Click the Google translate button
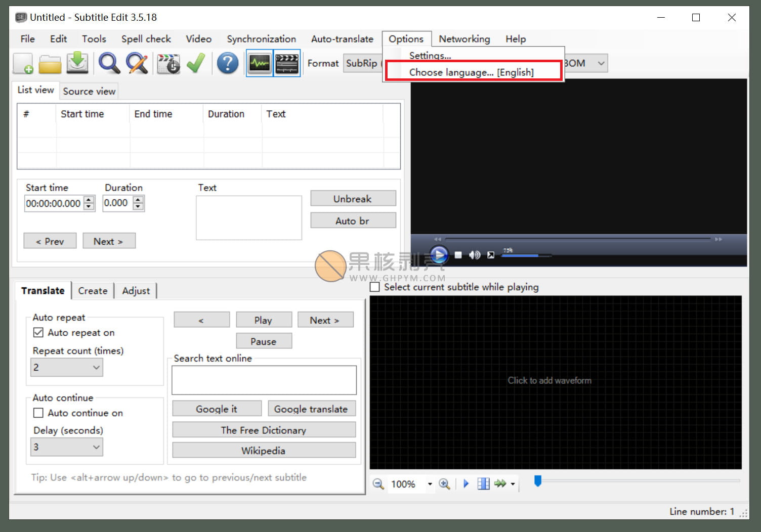 [310, 409]
